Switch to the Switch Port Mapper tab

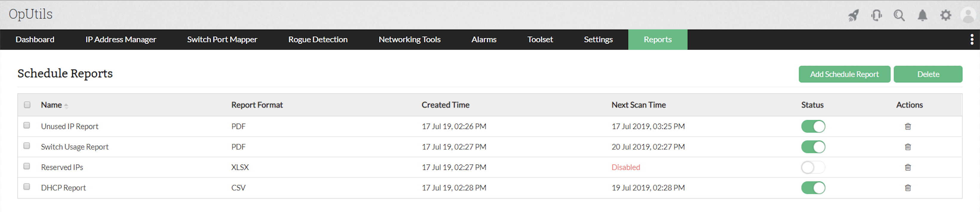tap(222, 40)
